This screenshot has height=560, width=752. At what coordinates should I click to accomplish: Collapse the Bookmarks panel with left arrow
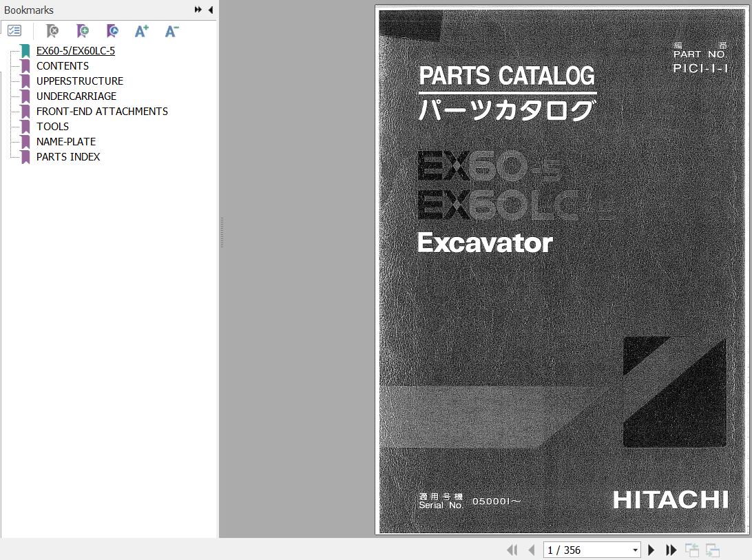click(x=211, y=10)
